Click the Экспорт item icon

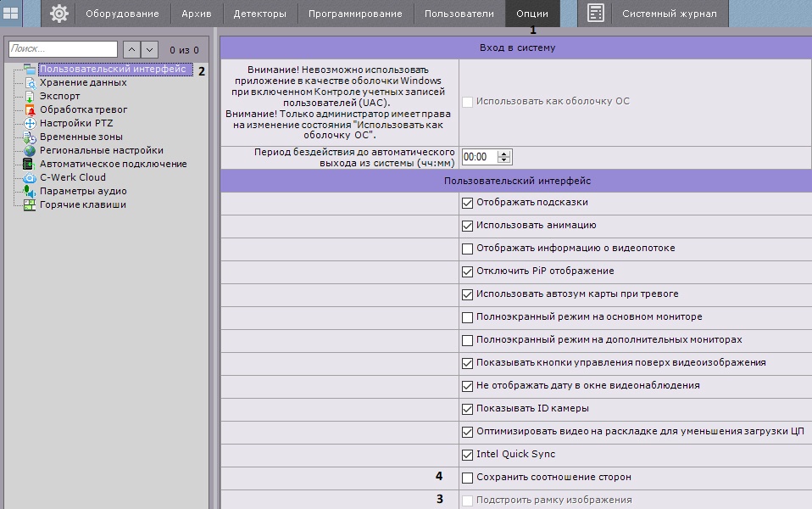click(30, 97)
